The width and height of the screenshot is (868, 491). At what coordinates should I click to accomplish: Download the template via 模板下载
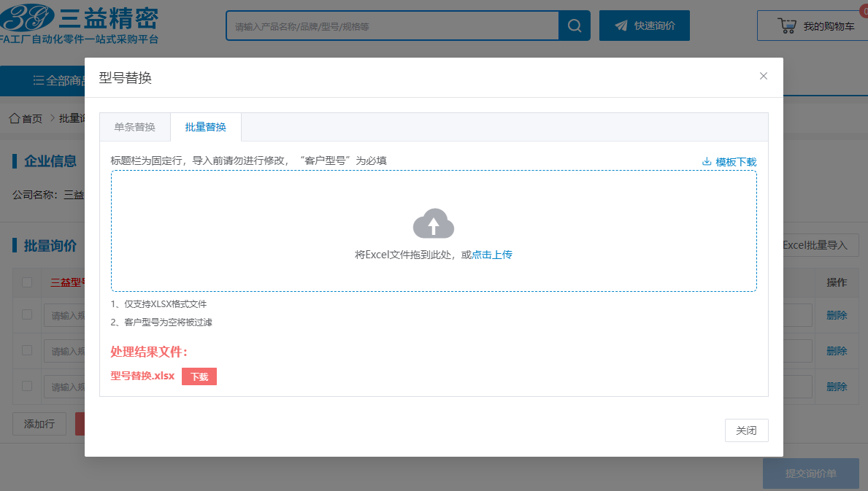coord(729,162)
